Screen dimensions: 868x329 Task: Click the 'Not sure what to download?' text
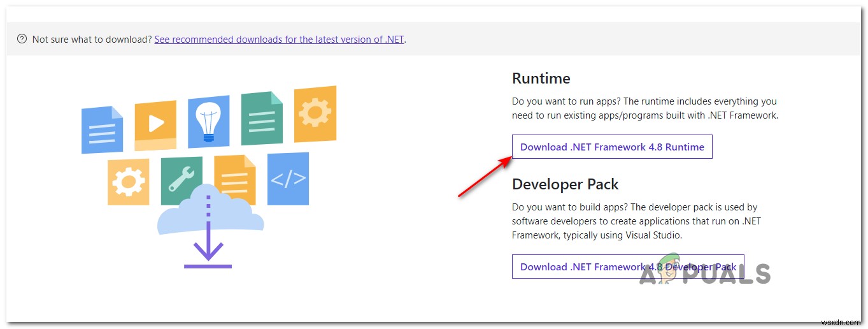point(92,39)
